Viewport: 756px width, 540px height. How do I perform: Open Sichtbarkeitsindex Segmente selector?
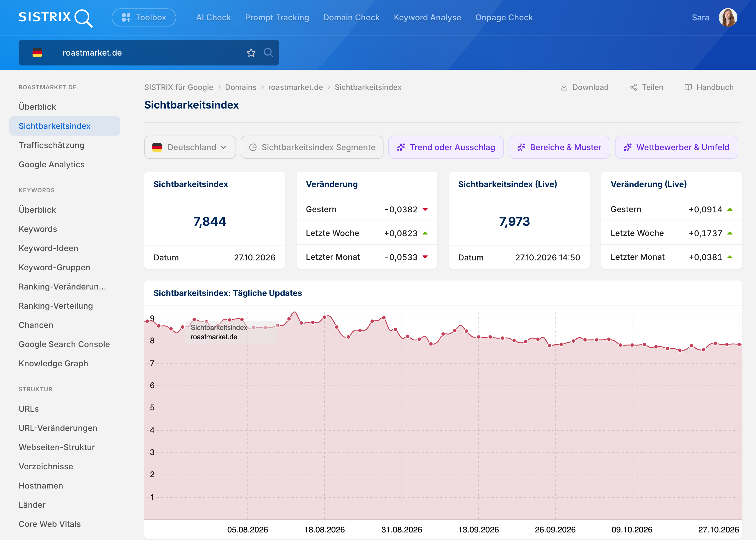pos(312,147)
